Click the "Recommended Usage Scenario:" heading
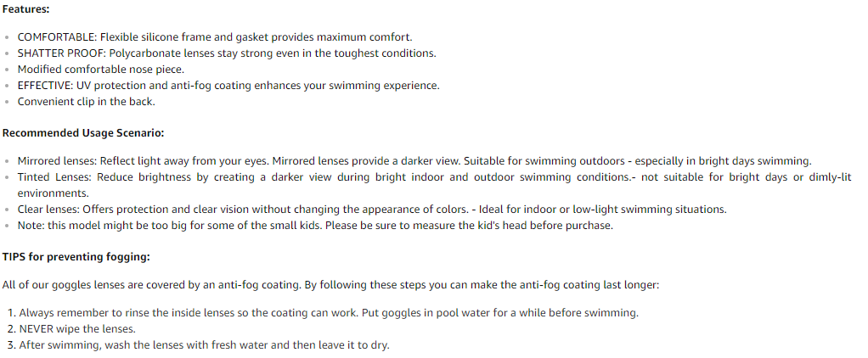This screenshot has width=868, height=358. (82, 133)
